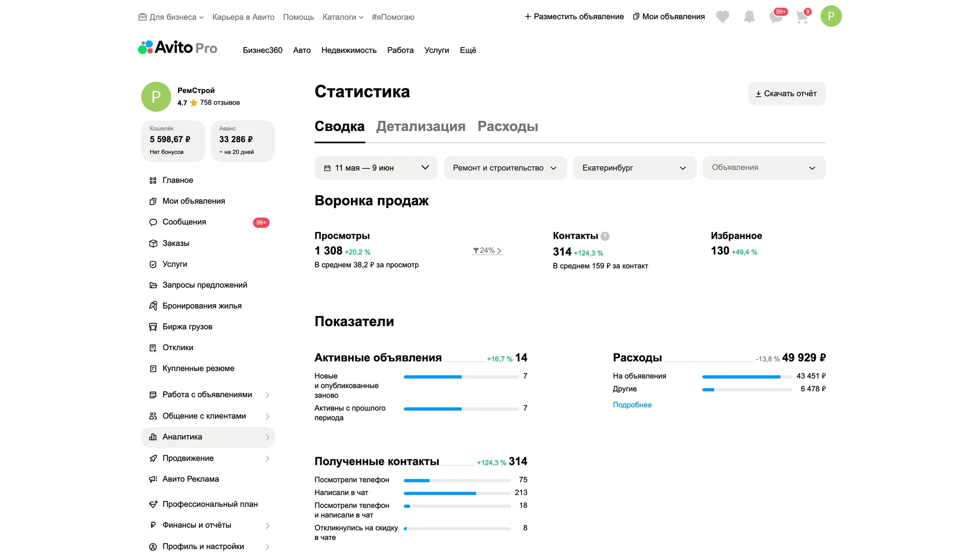Click the Запросы предложений folder icon
Image resolution: width=980 pixels, height=556 pixels.
click(153, 285)
